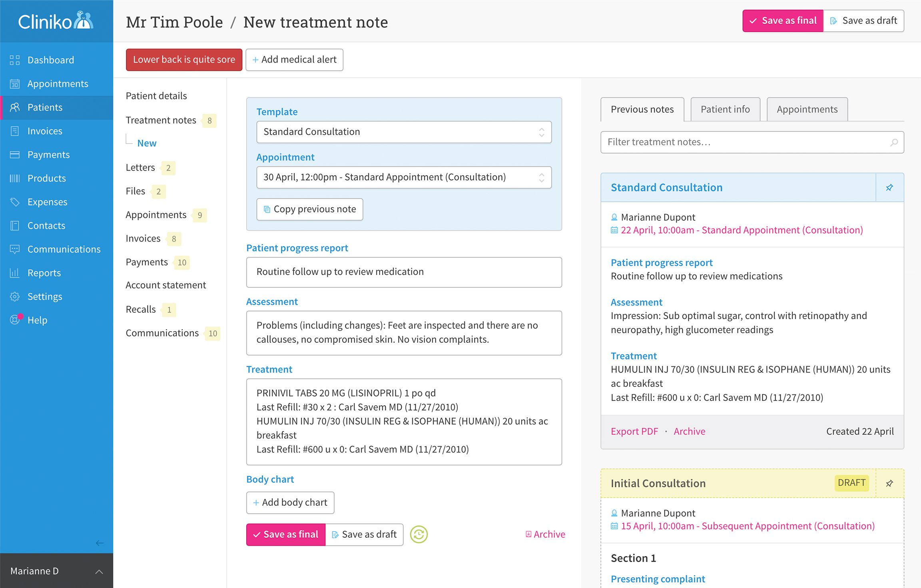Pin the Standard Consultation previous note
This screenshot has width=921, height=588.
[x=889, y=187]
